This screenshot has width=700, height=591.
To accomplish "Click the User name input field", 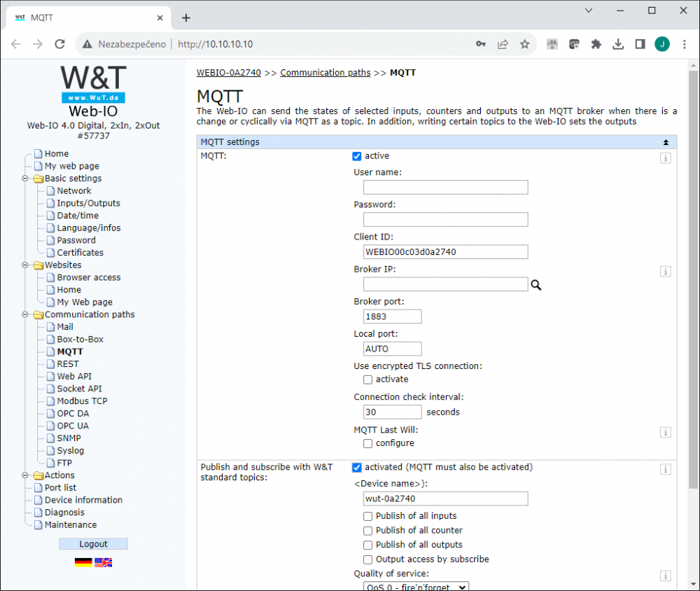I will (445, 187).
